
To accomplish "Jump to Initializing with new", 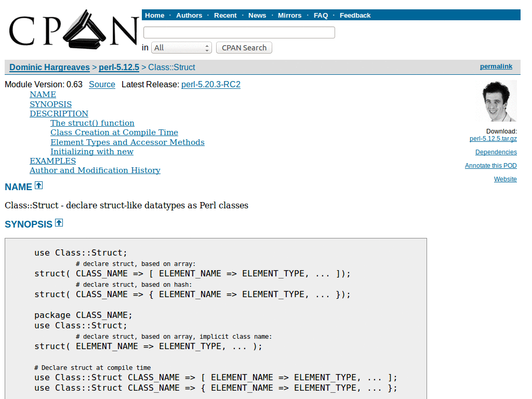I will coord(92,152).
